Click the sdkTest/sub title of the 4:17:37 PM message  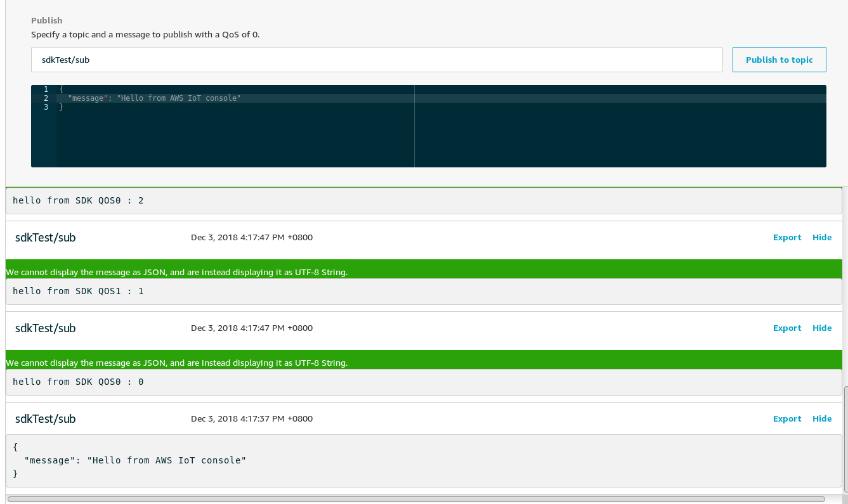[45, 418]
